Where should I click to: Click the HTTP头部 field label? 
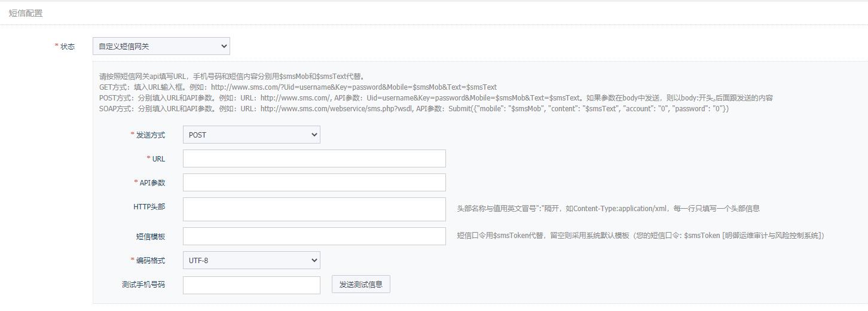(x=149, y=207)
